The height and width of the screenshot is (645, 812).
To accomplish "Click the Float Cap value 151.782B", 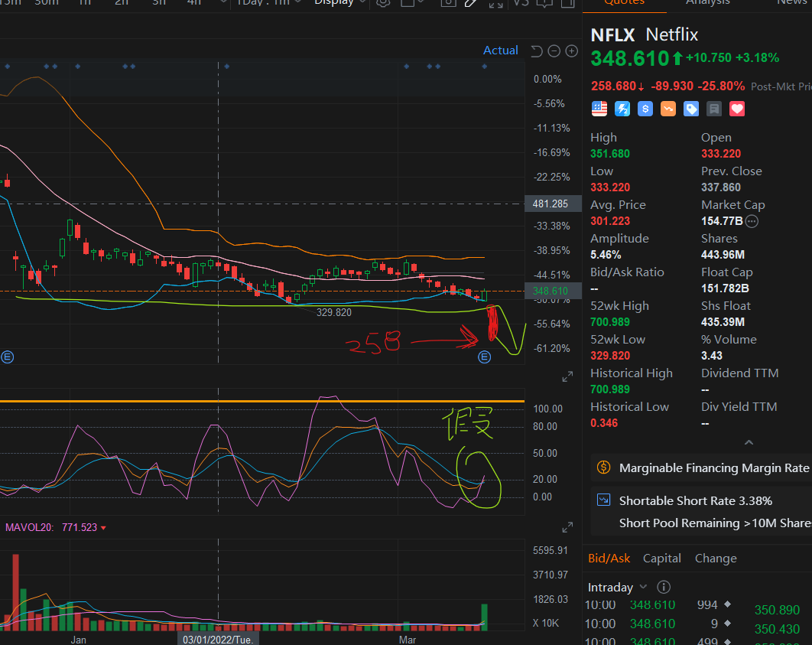I will pos(725,288).
